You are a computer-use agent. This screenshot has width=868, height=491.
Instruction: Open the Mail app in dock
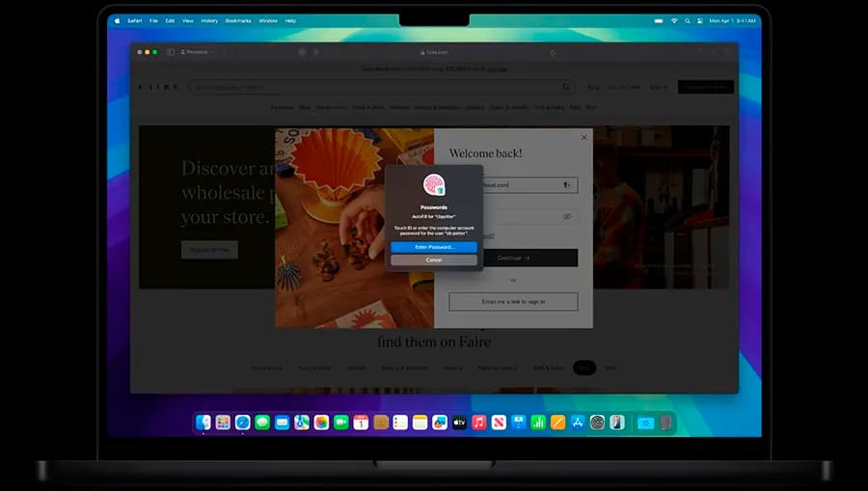point(282,423)
